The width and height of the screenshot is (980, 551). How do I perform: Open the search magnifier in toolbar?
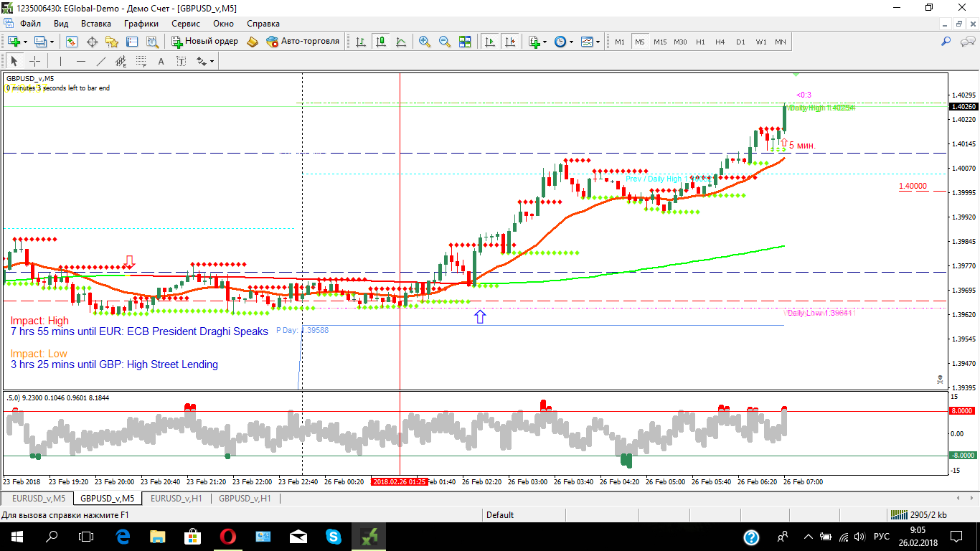(946, 42)
